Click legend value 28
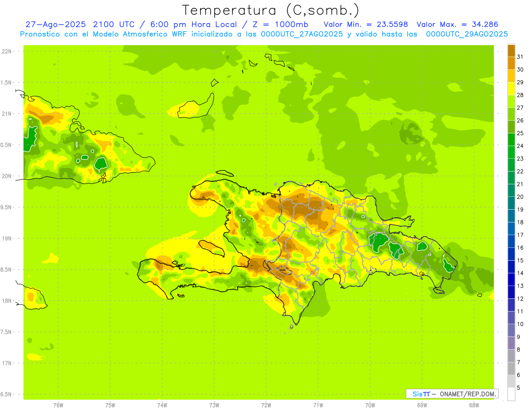 520,95
